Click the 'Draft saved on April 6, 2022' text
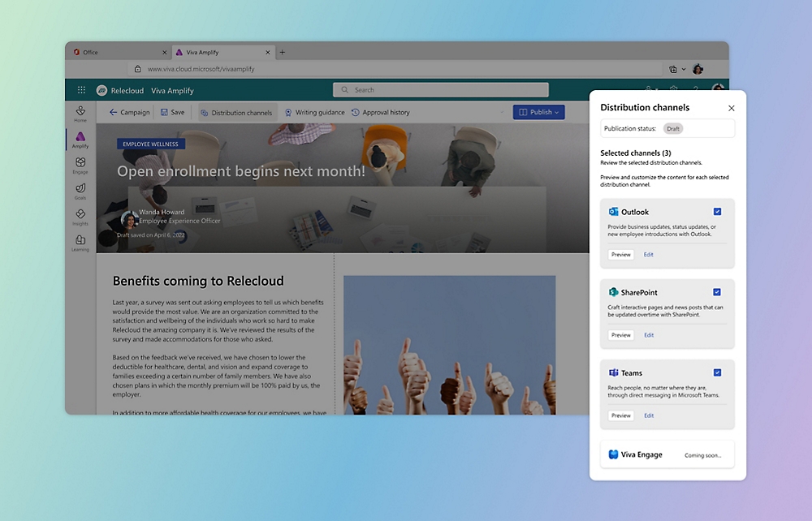 click(x=151, y=235)
